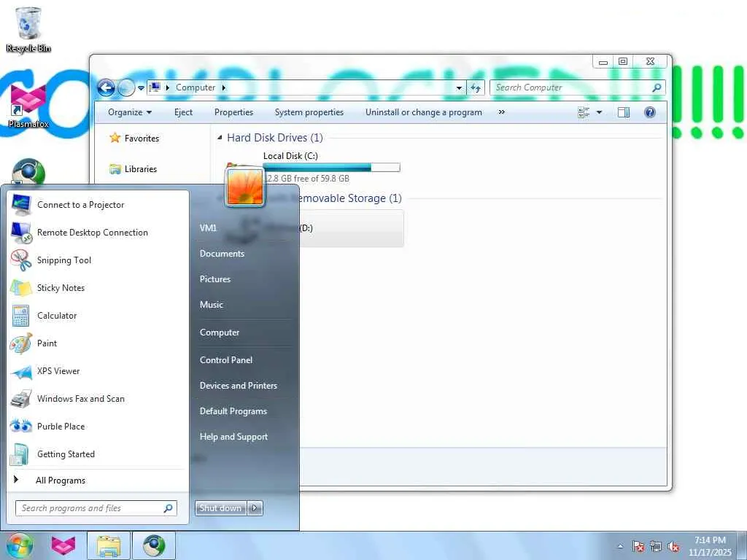Open the VM1 user folder
This screenshot has height=560, width=747.
point(208,227)
